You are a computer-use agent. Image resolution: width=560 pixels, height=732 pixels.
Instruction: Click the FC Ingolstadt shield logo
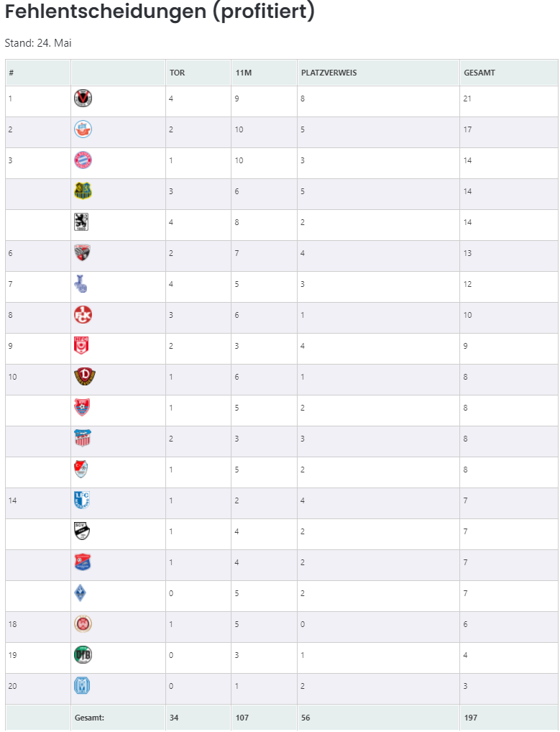[82, 252]
